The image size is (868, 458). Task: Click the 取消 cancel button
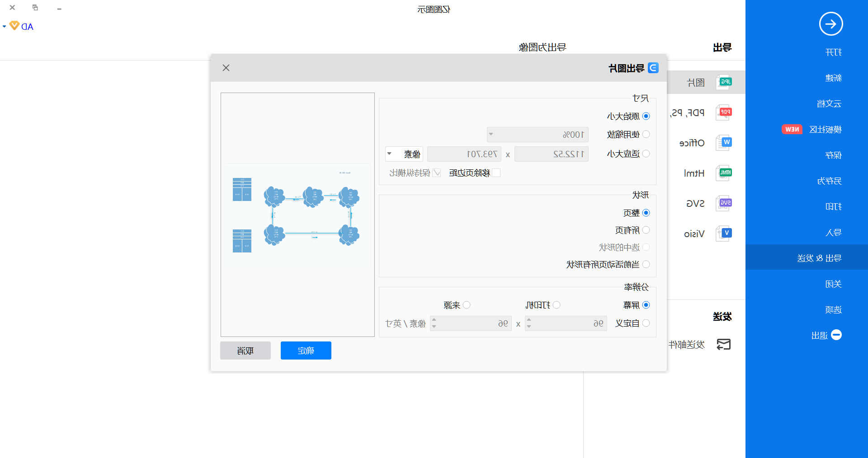click(x=245, y=351)
